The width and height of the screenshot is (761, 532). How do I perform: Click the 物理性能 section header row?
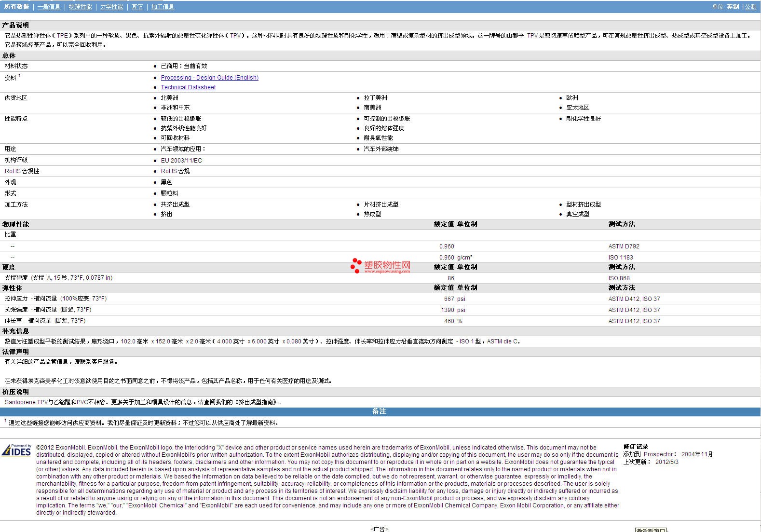pos(16,224)
